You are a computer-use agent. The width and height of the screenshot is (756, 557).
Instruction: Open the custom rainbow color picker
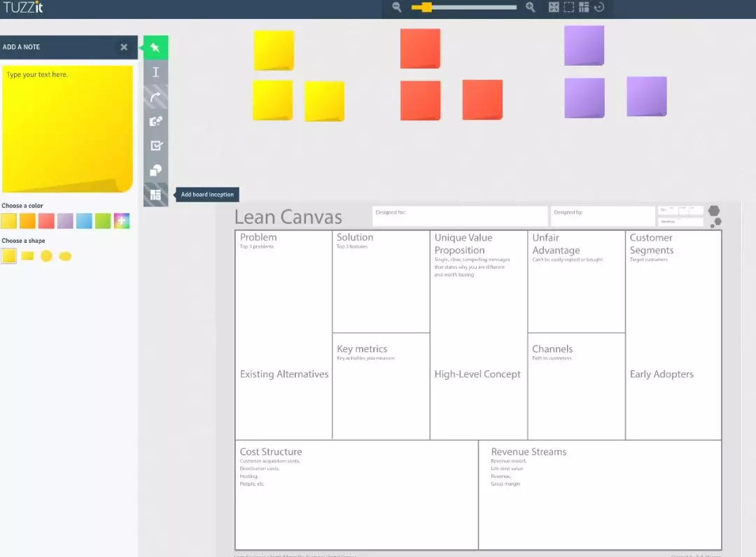pyautogui.click(x=122, y=221)
